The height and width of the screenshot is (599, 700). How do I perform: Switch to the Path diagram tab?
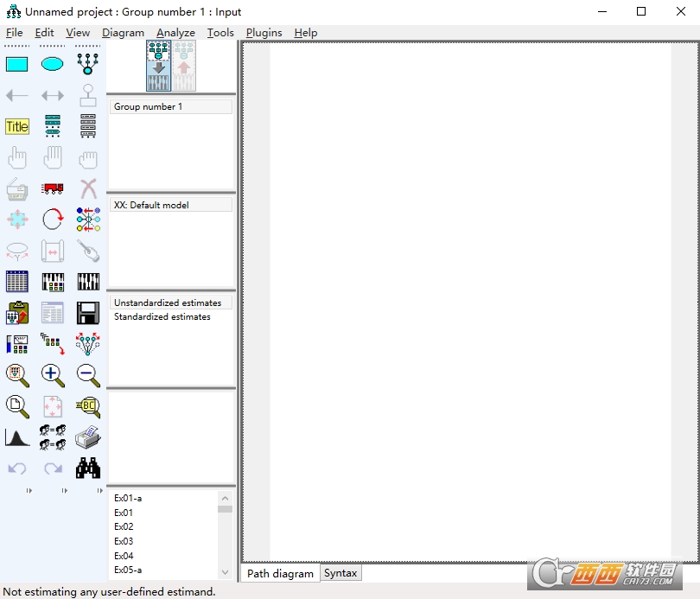pos(280,574)
